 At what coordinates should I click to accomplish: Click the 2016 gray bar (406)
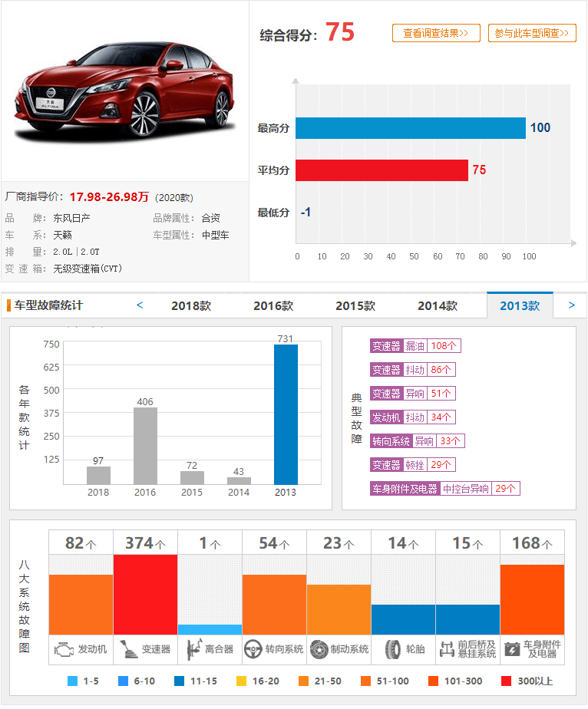point(145,446)
